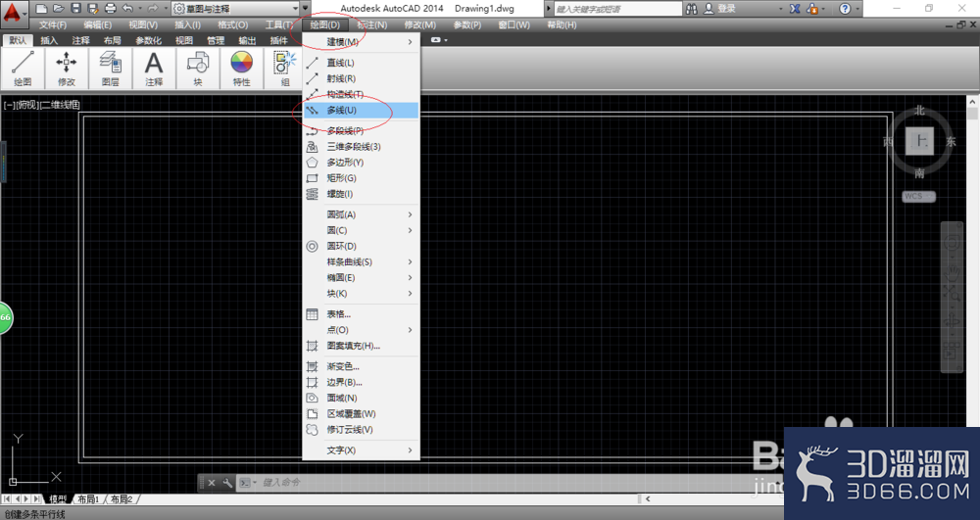Switch to the 布局1 layout tab
The height and width of the screenshot is (520, 980).
click(x=89, y=499)
